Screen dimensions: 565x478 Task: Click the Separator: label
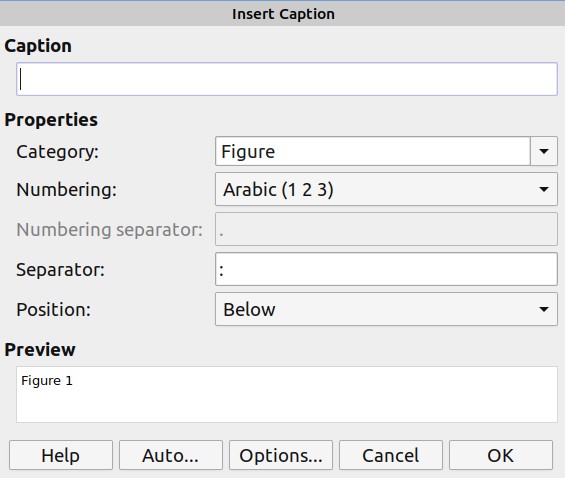pyautogui.click(x=61, y=269)
